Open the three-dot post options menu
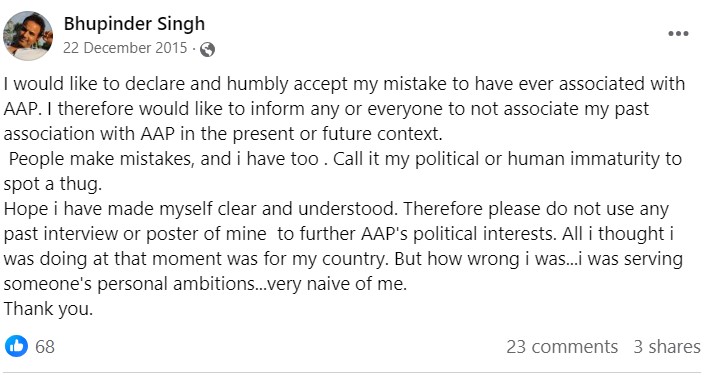The width and height of the screenshot is (706, 375). tap(678, 34)
